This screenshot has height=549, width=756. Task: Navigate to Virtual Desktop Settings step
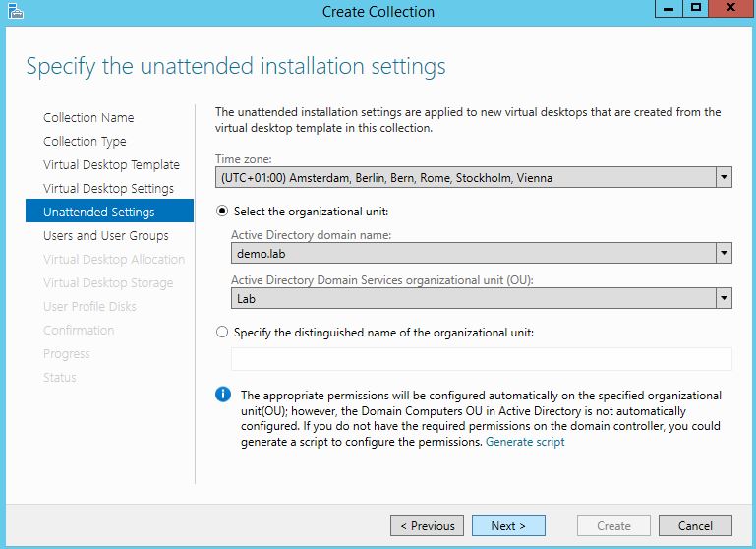[x=108, y=189]
